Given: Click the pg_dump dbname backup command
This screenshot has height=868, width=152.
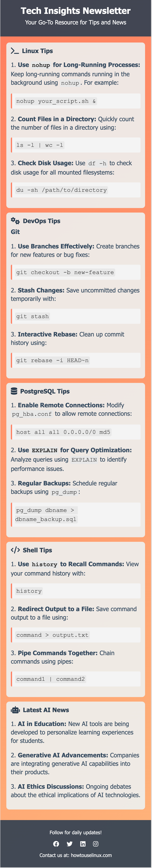Looking at the screenshot, I should point(46,514).
